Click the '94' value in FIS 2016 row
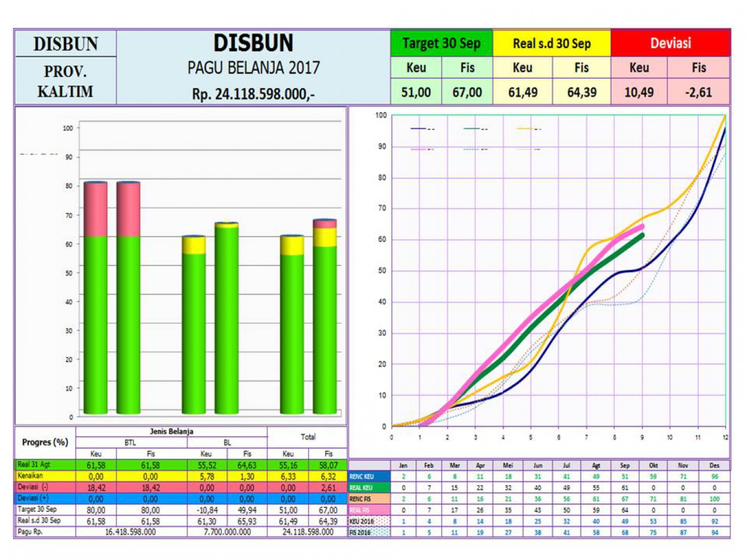This screenshot has height=560, width=747. click(714, 532)
